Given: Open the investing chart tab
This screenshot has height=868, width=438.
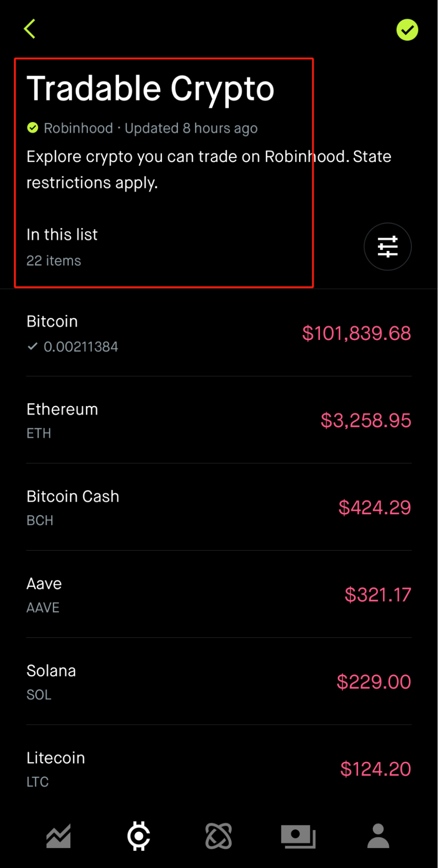Looking at the screenshot, I should (59, 836).
